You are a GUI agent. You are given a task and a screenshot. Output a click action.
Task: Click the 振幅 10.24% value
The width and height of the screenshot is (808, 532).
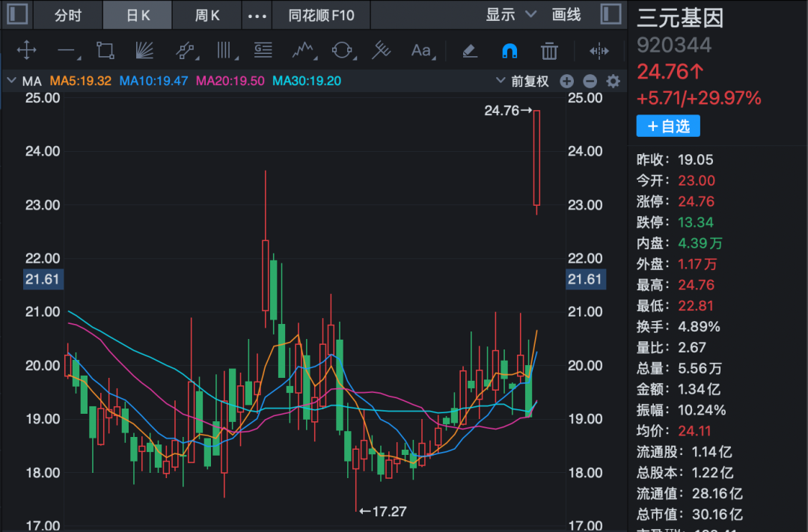(x=702, y=410)
